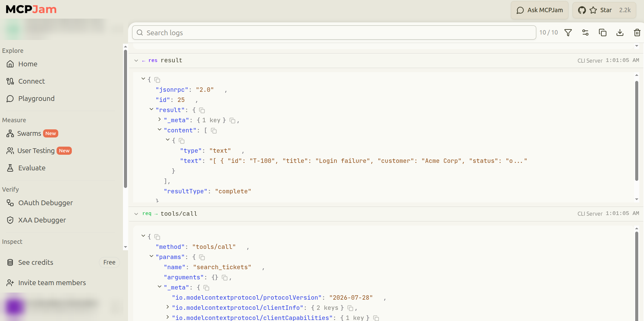Star the project on GitHub
This screenshot has width=644, height=321.
click(604, 10)
